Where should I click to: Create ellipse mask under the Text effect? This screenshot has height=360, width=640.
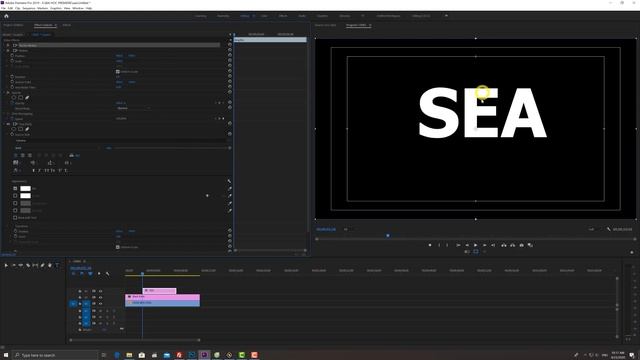click(14, 129)
